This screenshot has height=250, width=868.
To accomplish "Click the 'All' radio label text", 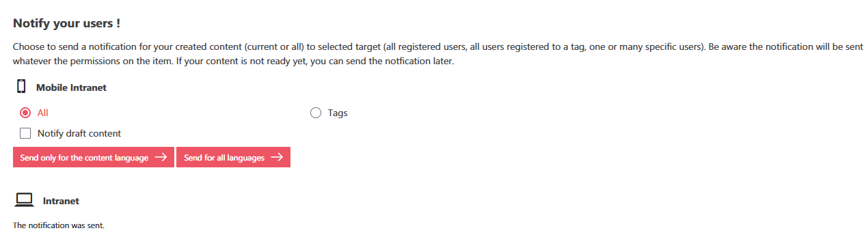I will (42, 113).
